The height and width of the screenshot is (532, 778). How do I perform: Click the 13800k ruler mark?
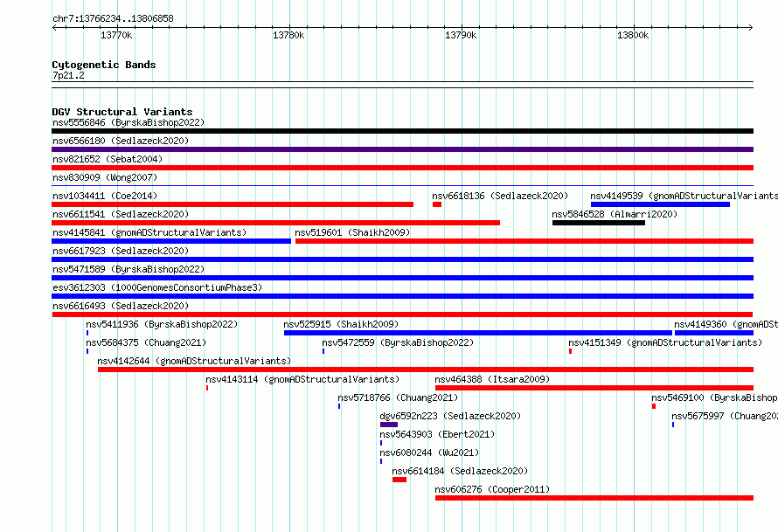click(633, 35)
